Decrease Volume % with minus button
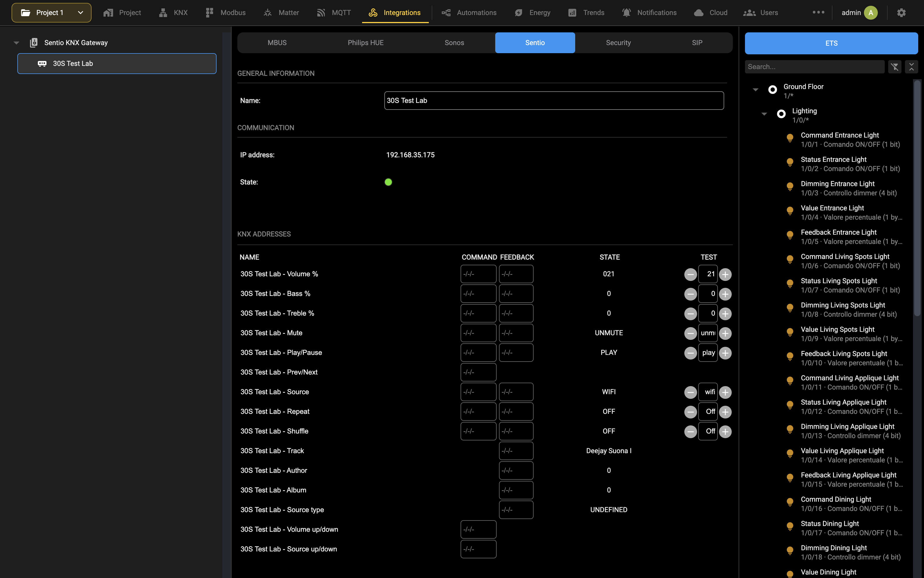Viewport: 924px width, 578px height. [x=690, y=275]
